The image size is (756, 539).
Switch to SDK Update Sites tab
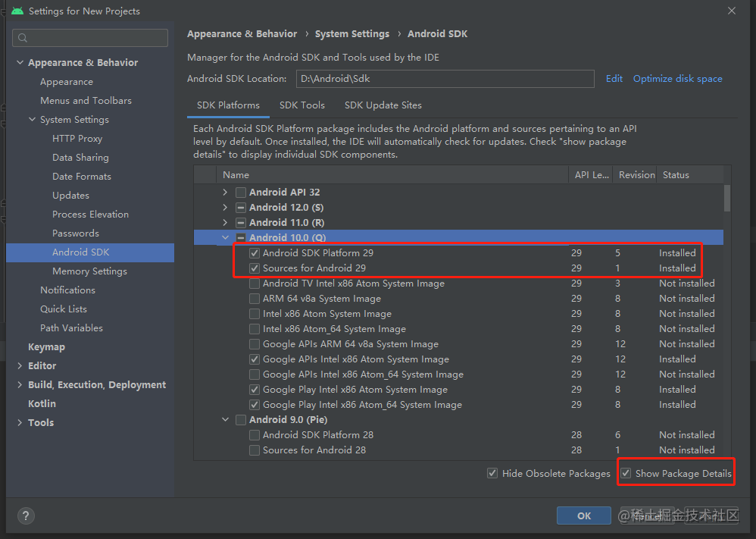[x=383, y=105]
